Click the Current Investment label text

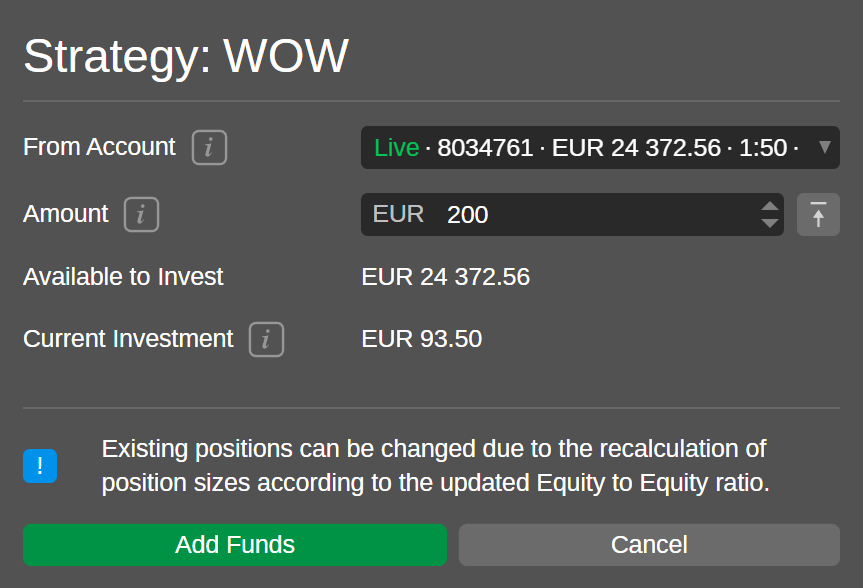(x=128, y=339)
